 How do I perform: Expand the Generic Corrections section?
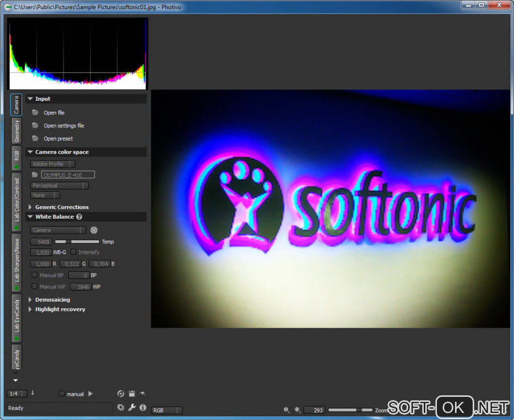click(30, 206)
